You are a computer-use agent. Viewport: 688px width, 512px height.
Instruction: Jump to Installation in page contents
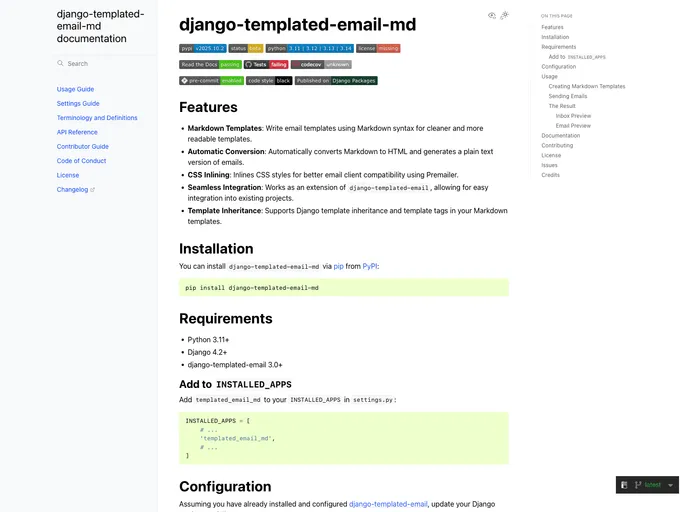coord(555,37)
